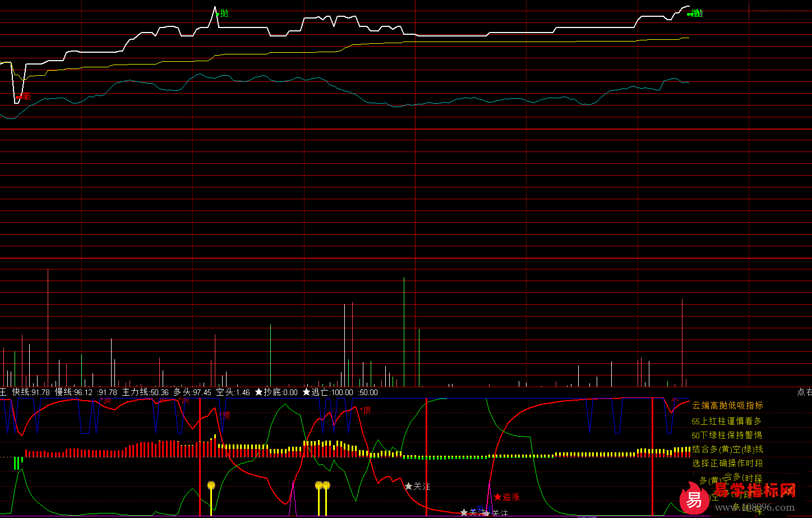Click the ★逃亡:100.00 readout

point(327,392)
